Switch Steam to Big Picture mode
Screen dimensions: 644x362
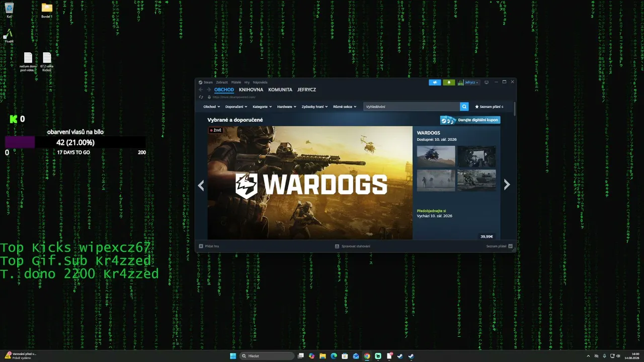point(487,82)
